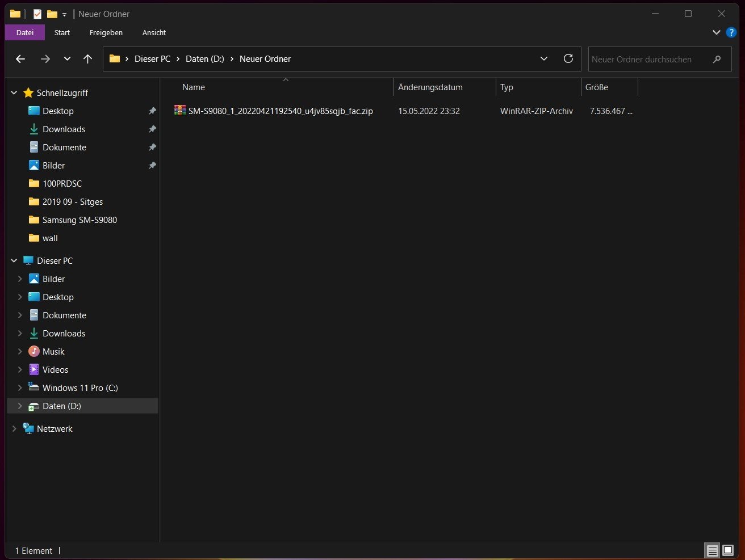Expand the Daten (D:) drive node
Image resolution: width=745 pixels, height=560 pixels.
20,406
